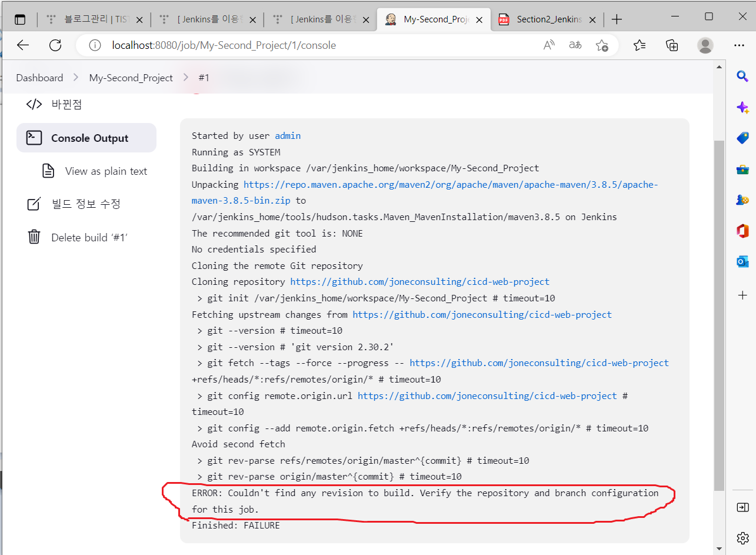The width and height of the screenshot is (756, 555).
Task: Open View as plain text
Action: pyautogui.click(x=94, y=171)
